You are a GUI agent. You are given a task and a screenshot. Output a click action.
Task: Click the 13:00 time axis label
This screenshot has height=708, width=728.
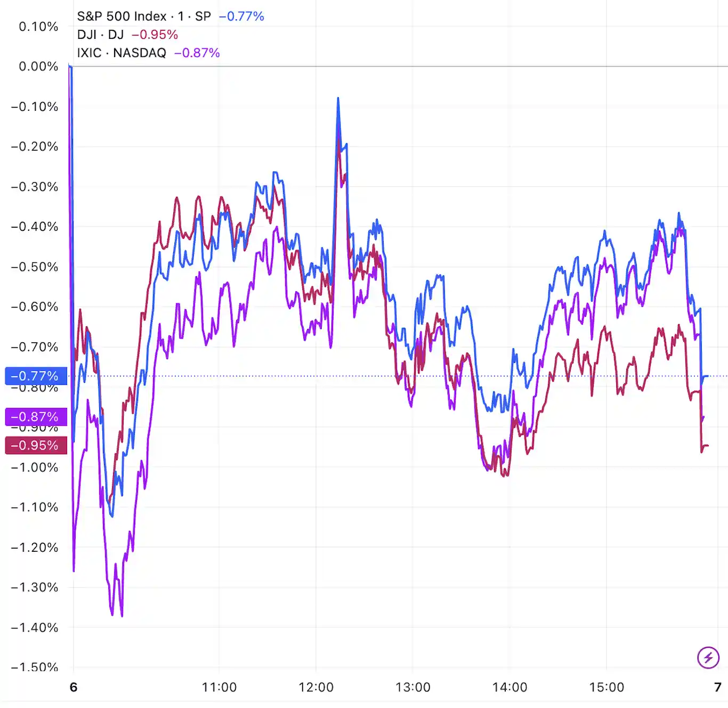pyautogui.click(x=413, y=687)
